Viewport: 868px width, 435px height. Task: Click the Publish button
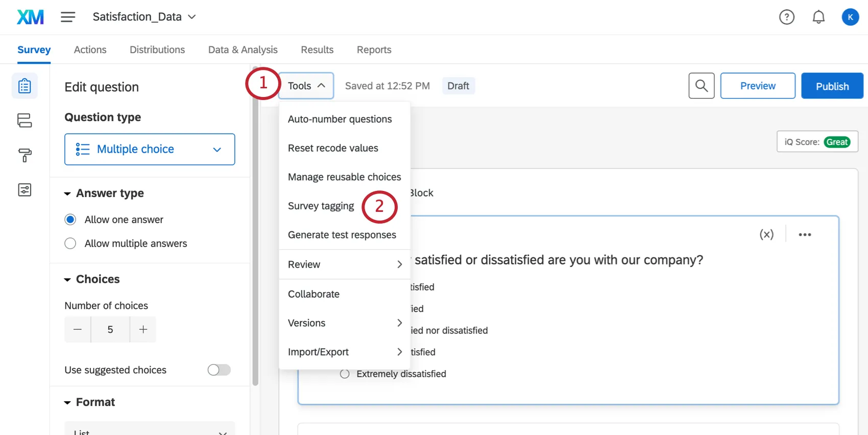click(x=832, y=86)
